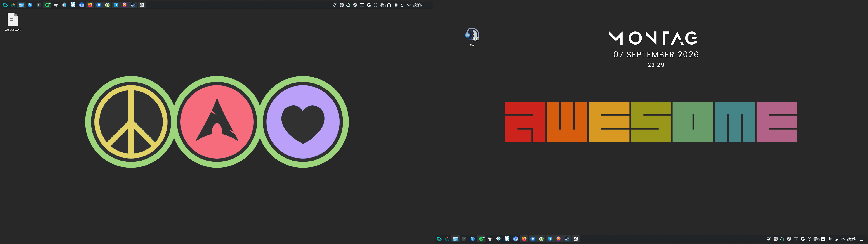This screenshot has height=244, width=868.
Task: Expand hidden tray icons in the top panel
Action: pyautogui.click(x=409, y=5)
